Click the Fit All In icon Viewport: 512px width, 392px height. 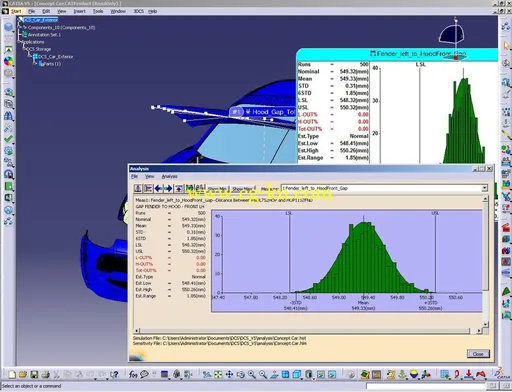[x=218, y=374]
